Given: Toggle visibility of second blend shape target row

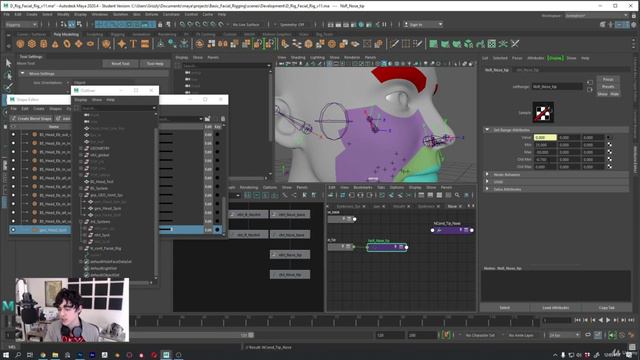Looking at the screenshot, I should [x=13, y=142].
